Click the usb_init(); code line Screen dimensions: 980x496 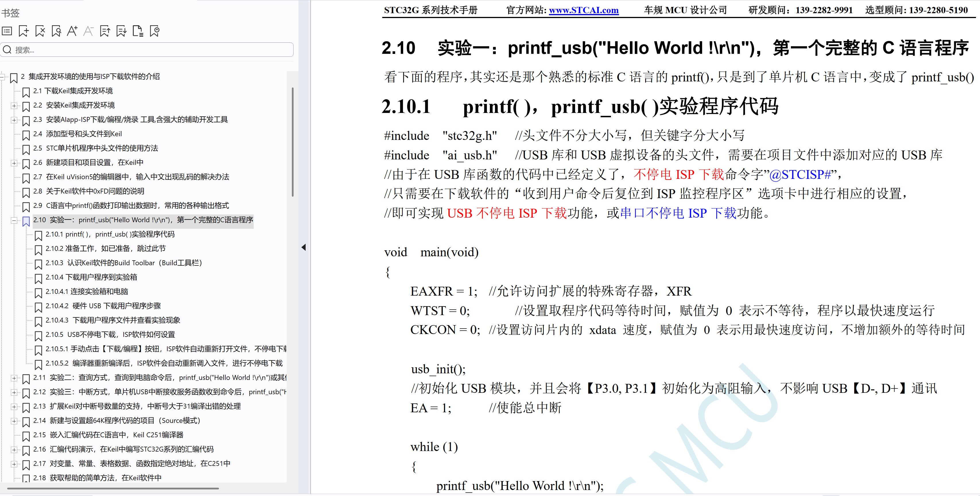coord(438,369)
